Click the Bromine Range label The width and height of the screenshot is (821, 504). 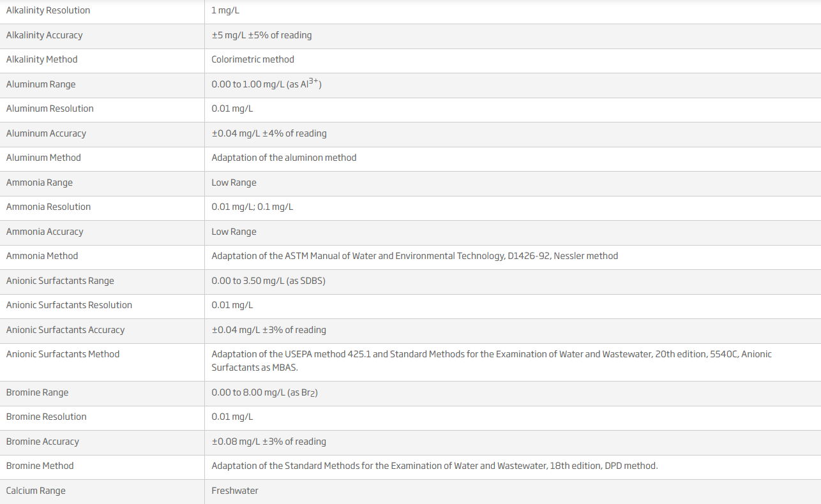[37, 392]
